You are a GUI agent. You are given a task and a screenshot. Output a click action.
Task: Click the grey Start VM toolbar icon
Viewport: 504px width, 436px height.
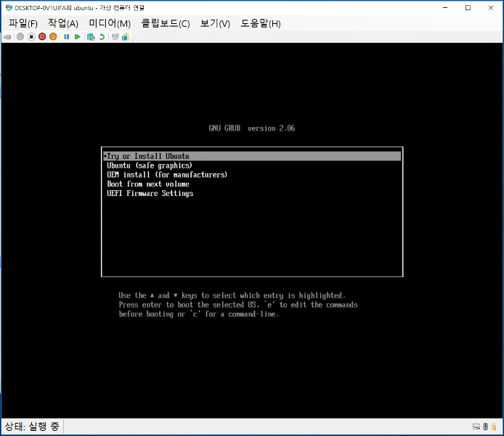click(x=20, y=36)
